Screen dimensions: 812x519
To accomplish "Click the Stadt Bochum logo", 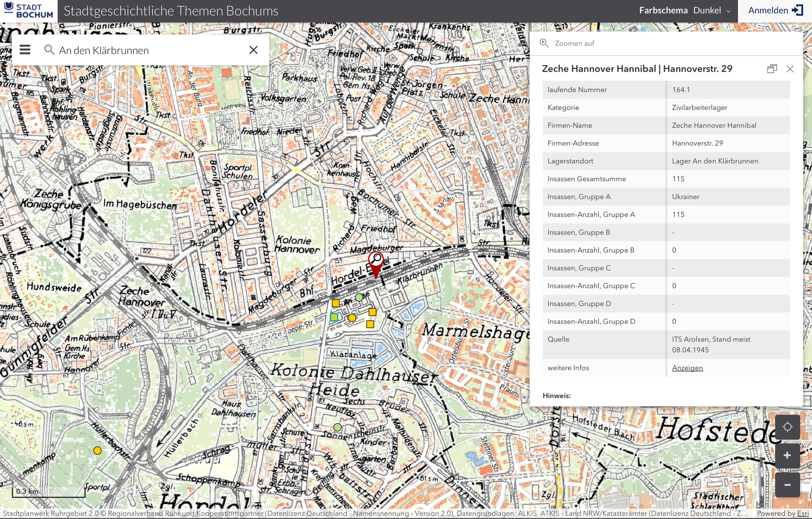I will [29, 11].
